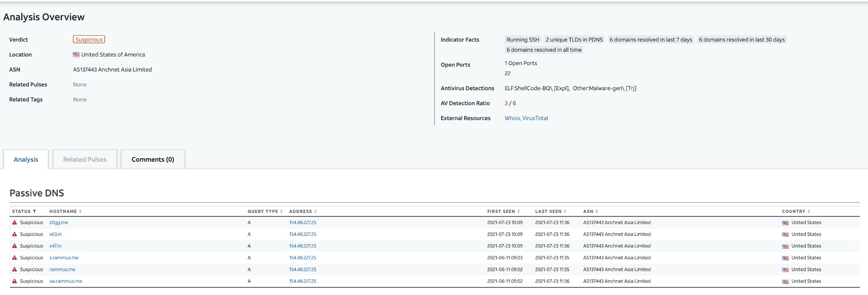Open IP address link in x63.in row
The width and height of the screenshot is (868, 295).
pyautogui.click(x=303, y=234)
